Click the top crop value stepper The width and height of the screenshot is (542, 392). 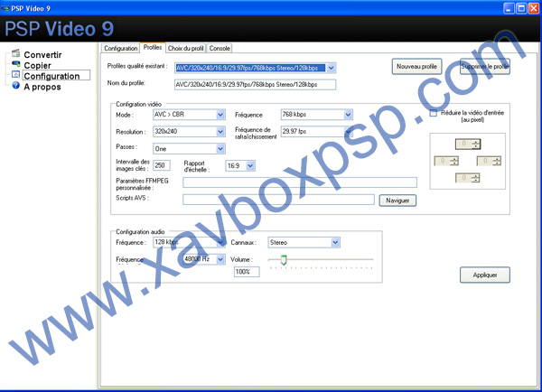tap(468, 145)
